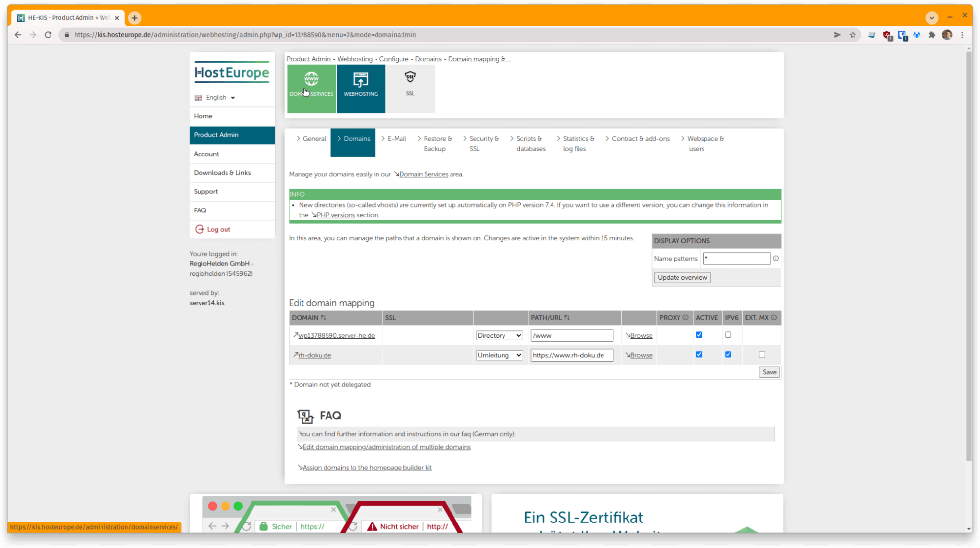Open the General tab
980x548 pixels.
click(311, 139)
